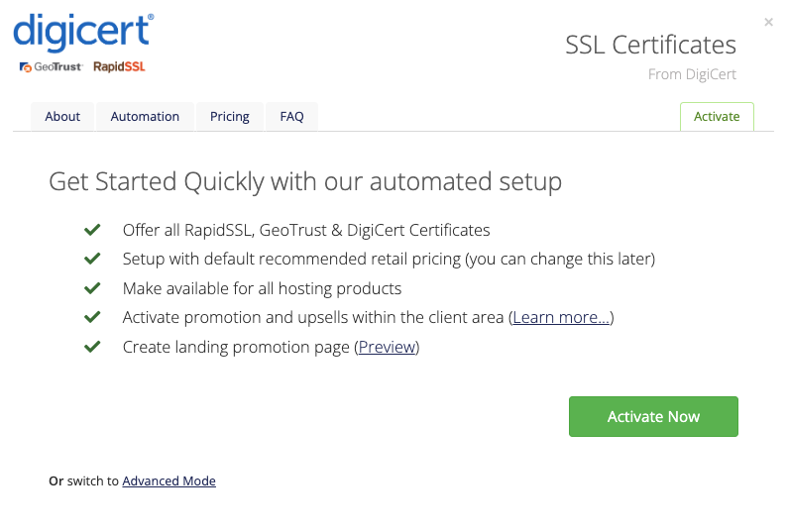Viewport: 787px width, 532px height.
Task: Click the GeoTrust logo
Action: pyautogui.click(x=51, y=66)
